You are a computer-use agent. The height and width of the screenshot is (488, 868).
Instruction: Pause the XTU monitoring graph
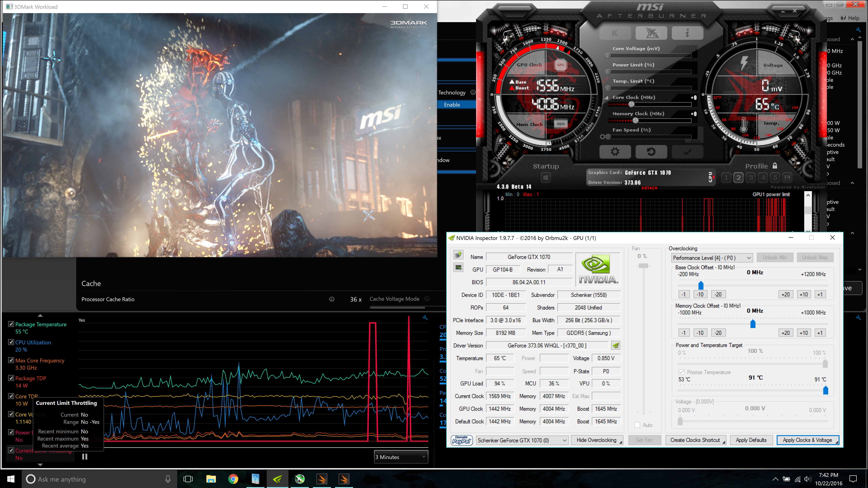(x=85, y=457)
